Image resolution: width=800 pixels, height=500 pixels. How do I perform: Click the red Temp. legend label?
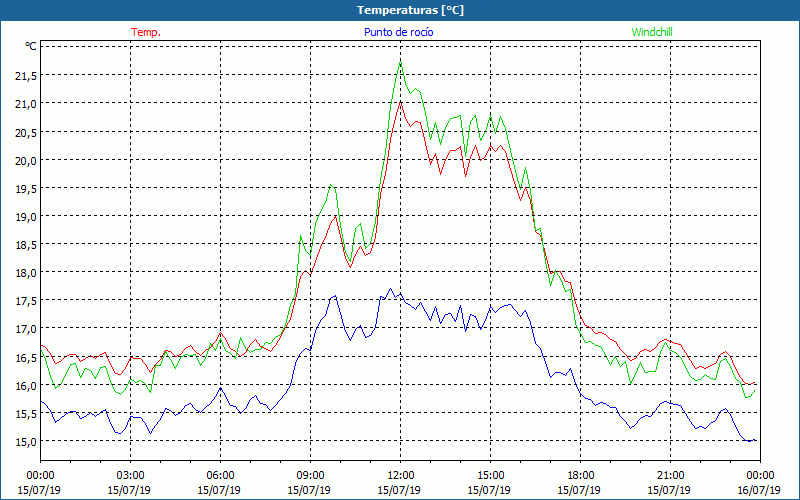tap(146, 32)
